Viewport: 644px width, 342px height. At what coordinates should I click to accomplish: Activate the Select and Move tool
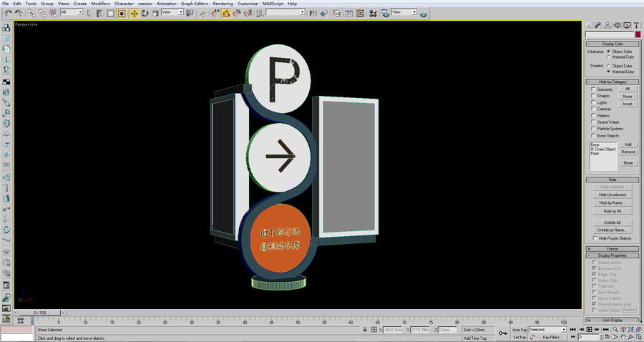click(x=134, y=13)
